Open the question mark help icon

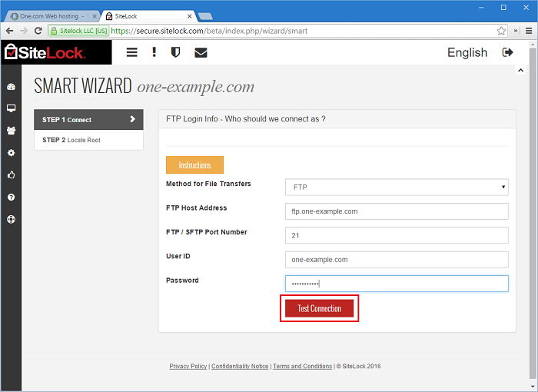pyautogui.click(x=11, y=197)
